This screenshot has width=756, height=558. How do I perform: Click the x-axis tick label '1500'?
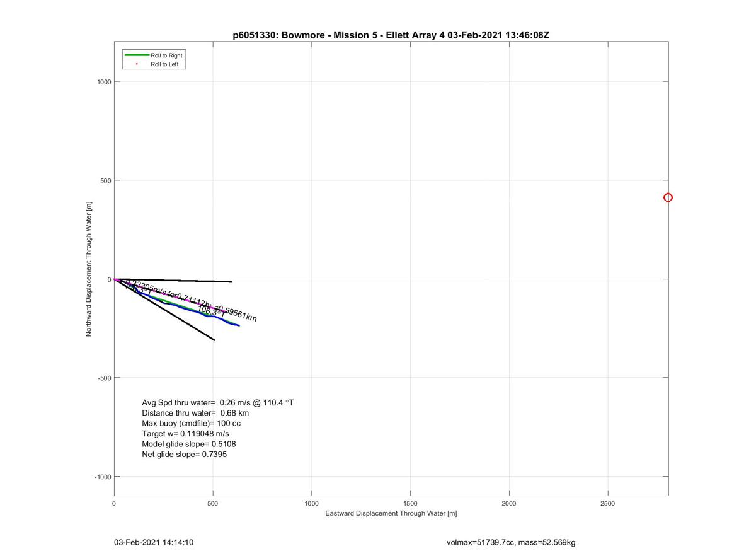coord(410,503)
